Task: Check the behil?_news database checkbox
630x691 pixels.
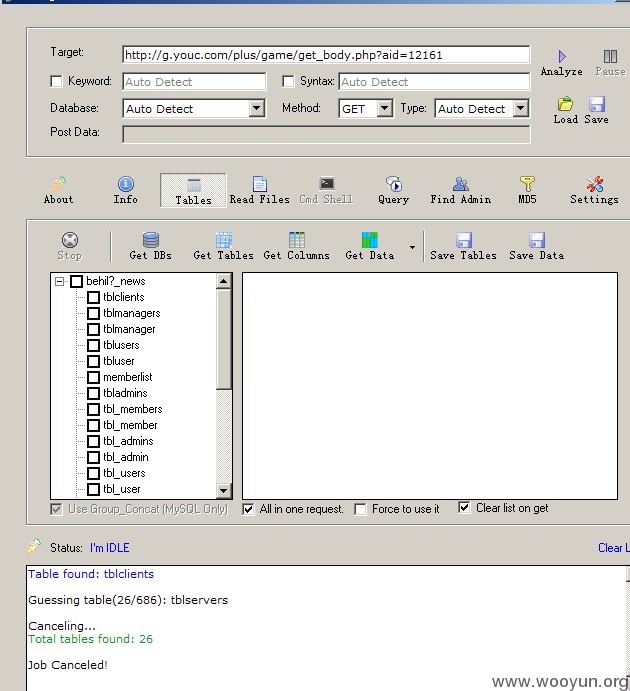Action: [x=77, y=281]
